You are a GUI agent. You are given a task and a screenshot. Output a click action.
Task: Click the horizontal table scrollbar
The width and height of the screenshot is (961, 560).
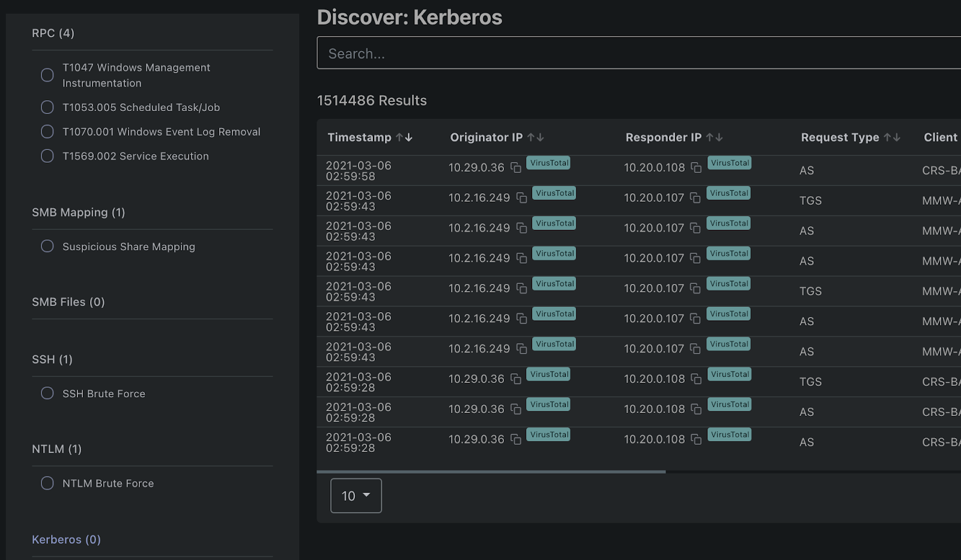pyautogui.click(x=491, y=472)
